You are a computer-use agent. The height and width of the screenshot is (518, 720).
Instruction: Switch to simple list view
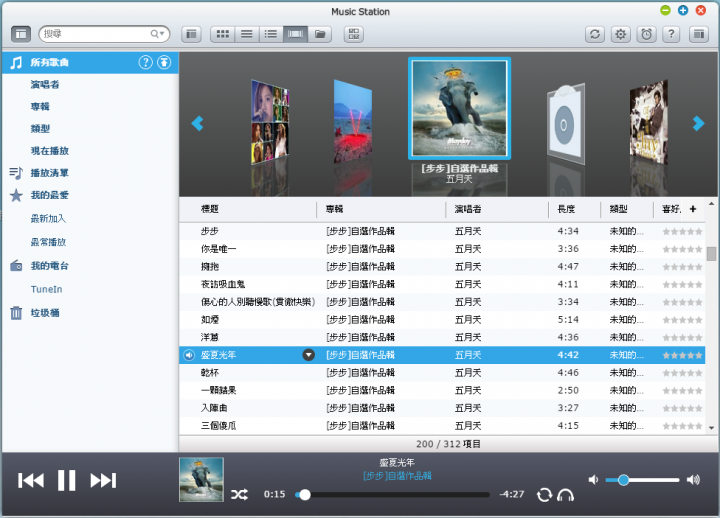point(247,34)
